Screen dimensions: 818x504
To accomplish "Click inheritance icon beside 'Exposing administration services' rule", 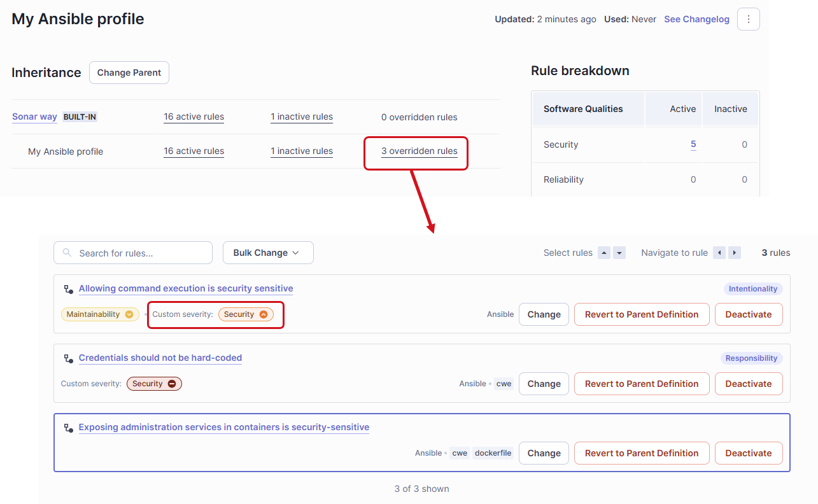I will tap(68, 428).
